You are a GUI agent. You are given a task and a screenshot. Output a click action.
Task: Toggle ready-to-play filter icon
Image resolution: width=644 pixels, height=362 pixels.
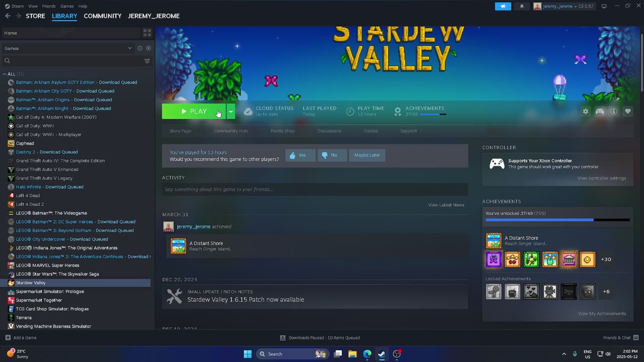tap(148, 48)
